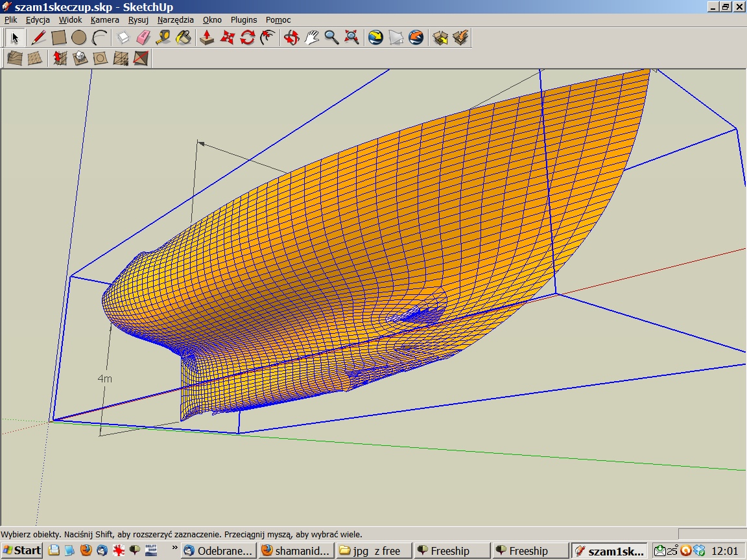Image resolution: width=747 pixels, height=560 pixels.
Task: Pick the Tape Measure tool
Action: [163, 38]
